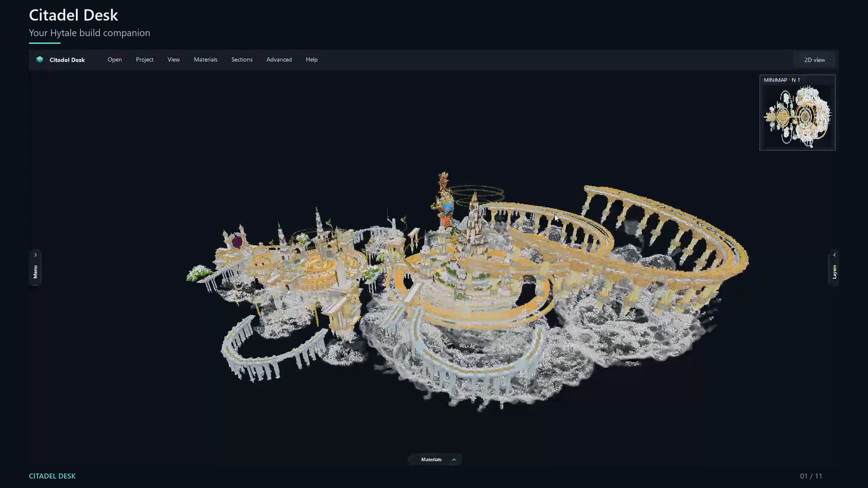Image resolution: width=868 pixels, height=488 pixels.
Task: Open the Open menu
Action: point(114,60)
